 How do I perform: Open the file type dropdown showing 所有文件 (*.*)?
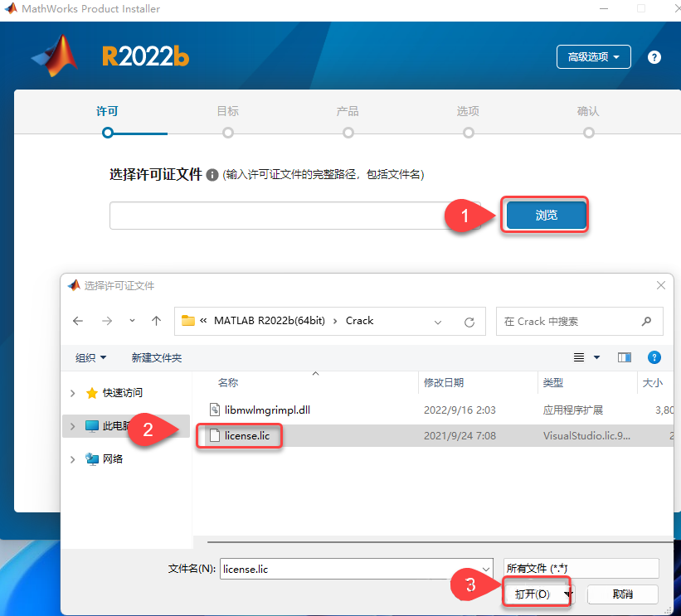click(580, 568)
